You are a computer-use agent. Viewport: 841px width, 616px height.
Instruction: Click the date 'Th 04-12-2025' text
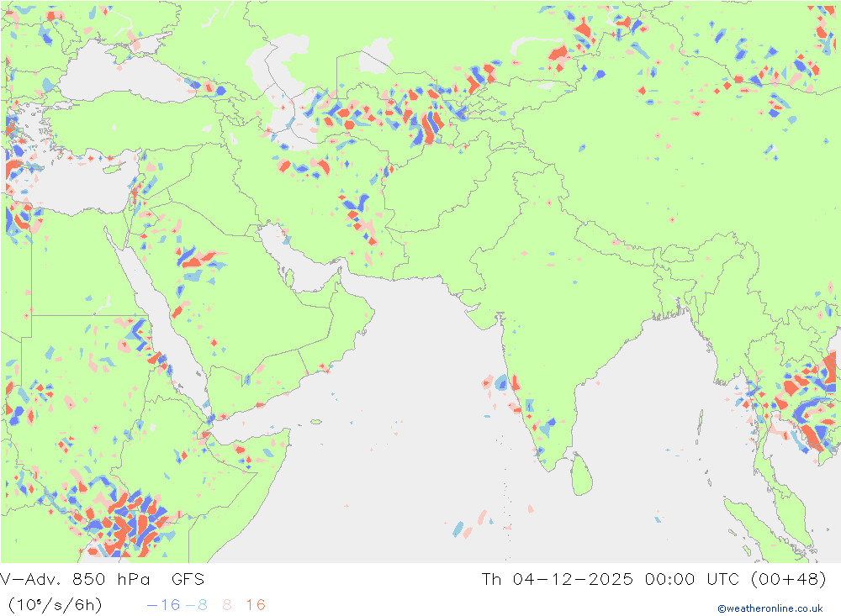[557, 579]
